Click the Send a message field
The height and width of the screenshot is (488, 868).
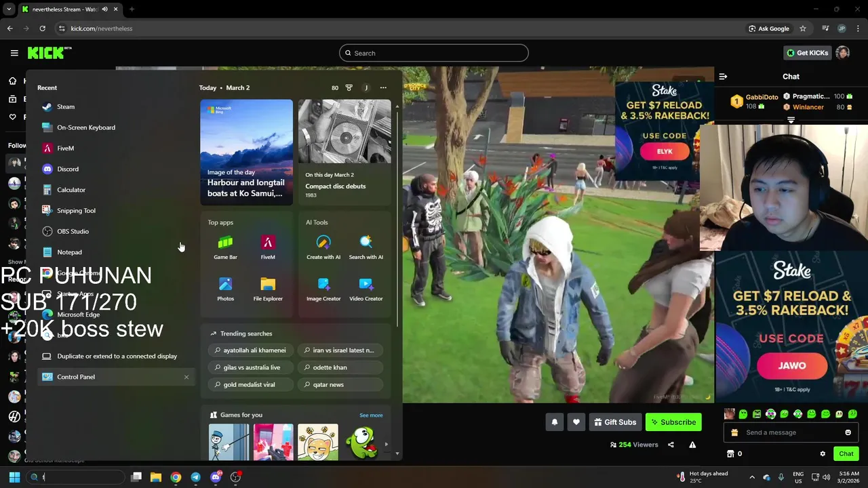[x=791, y=432]
